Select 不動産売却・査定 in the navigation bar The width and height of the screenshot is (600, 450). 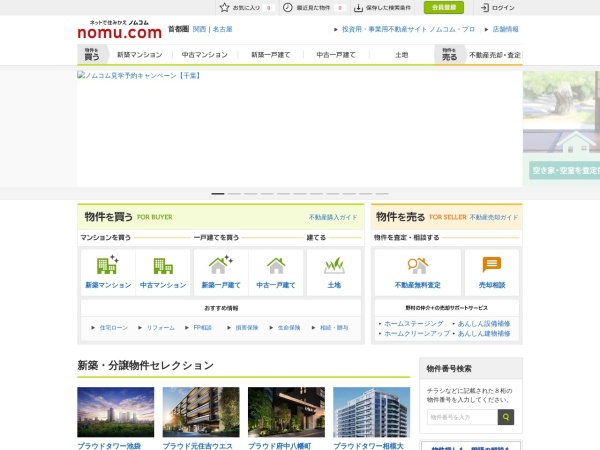495,55
